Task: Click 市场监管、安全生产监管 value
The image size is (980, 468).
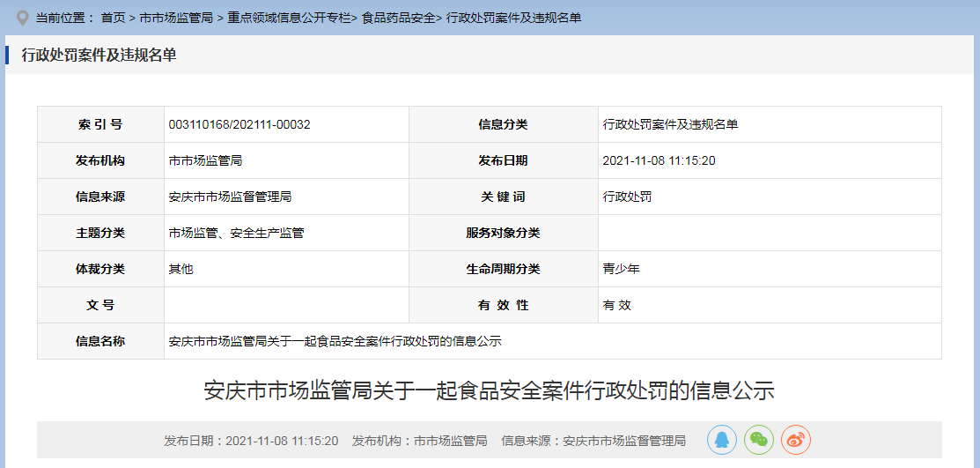Action: point(236,234)
